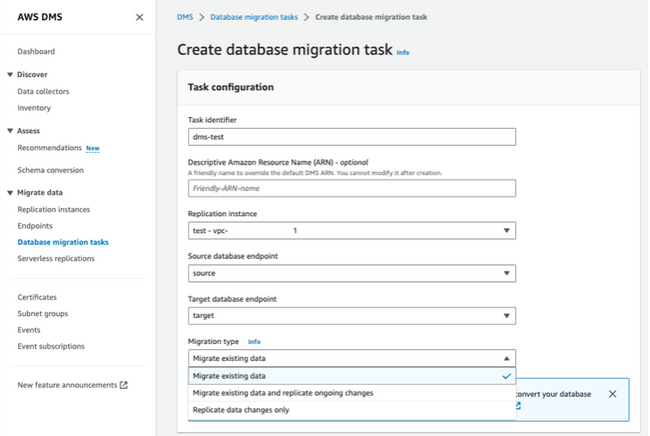The height and width of the screenshot is (436, 650).
Task: Click the Task identifier input field
Action: click(x=352, y=137)
